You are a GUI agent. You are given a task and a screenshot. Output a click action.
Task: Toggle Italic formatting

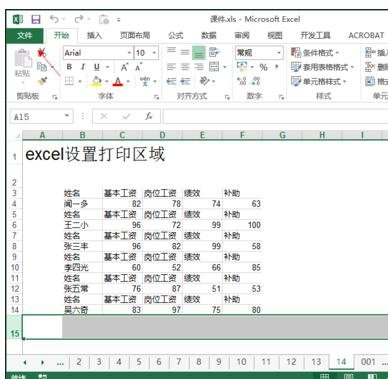[x=83, y=67]
